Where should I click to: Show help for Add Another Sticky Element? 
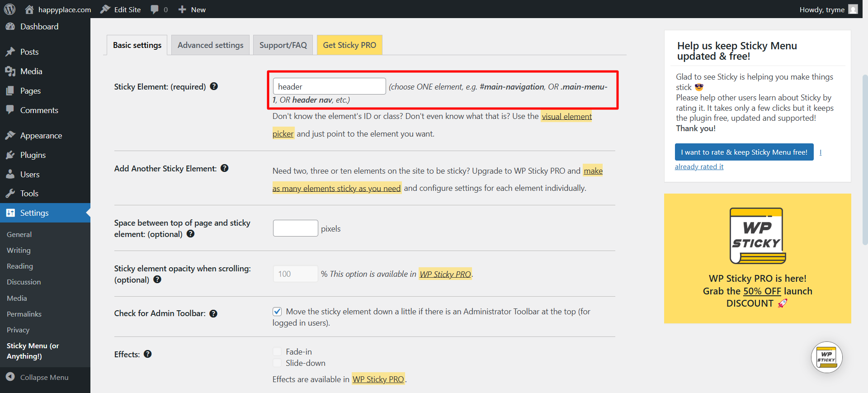click(224, 168)
